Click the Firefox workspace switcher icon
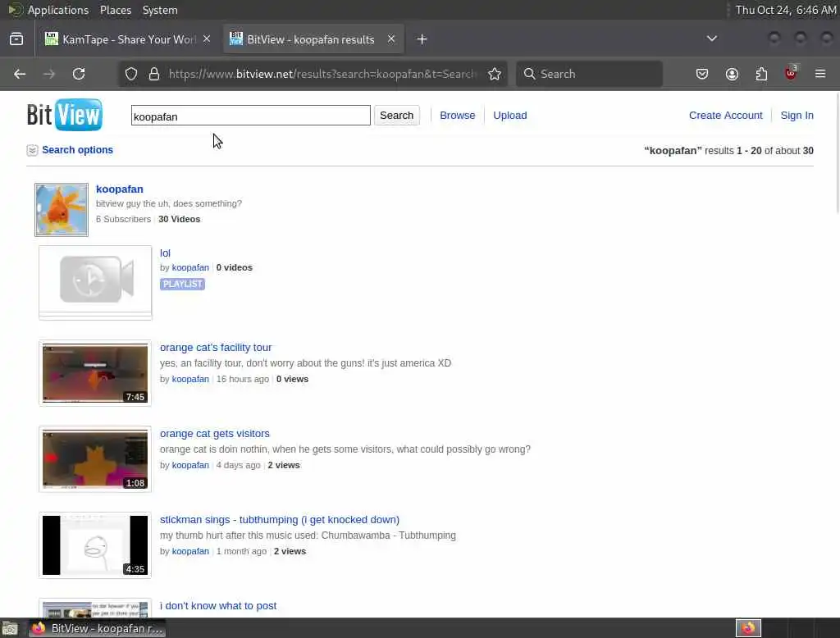Viewport: 840px width, 638px height. (748, 628)
